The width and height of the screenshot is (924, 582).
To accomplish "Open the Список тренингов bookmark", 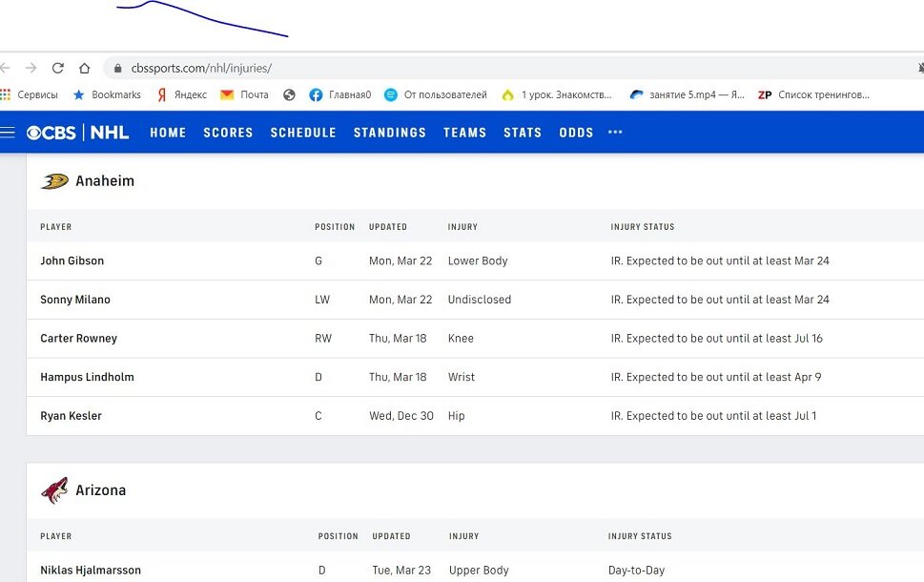I will (x=813, y=94).
